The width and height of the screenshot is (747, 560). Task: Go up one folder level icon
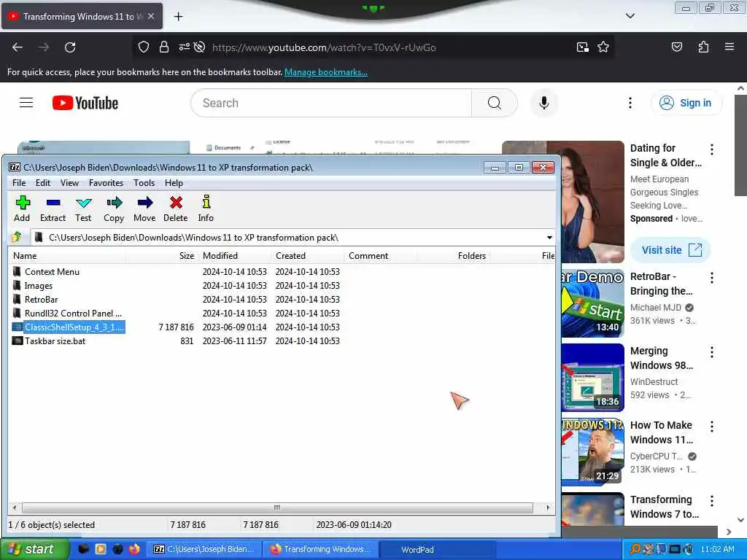[x=18, y=237]
